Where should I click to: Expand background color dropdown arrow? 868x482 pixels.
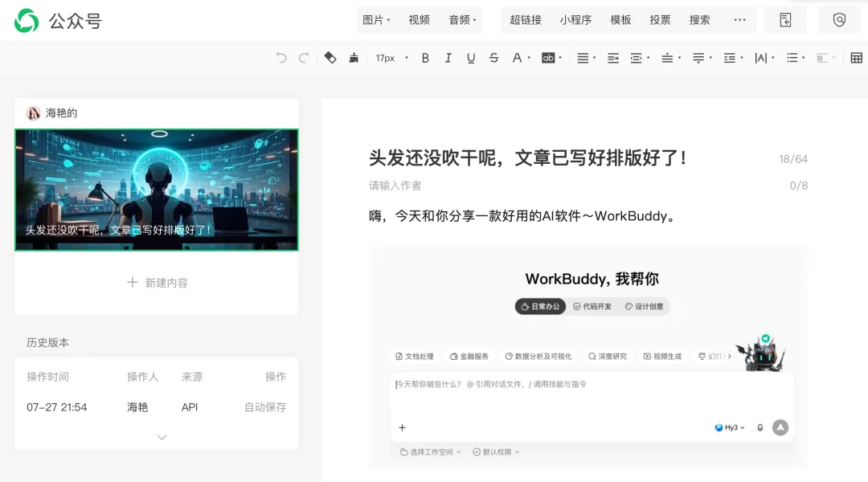(x=560, y=58)
